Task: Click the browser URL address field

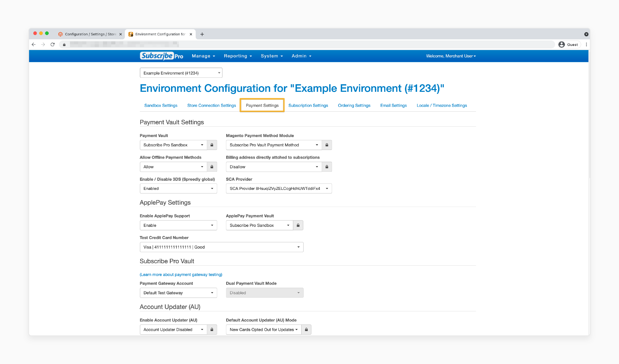Action: click(x=307, y=44)
